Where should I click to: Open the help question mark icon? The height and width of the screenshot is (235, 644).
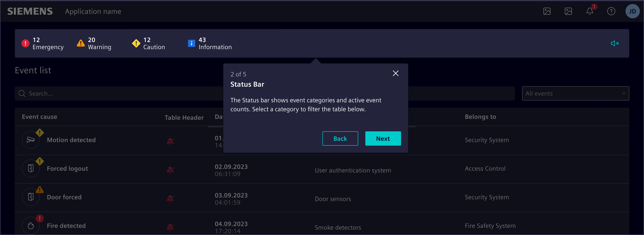pos(611,11)
